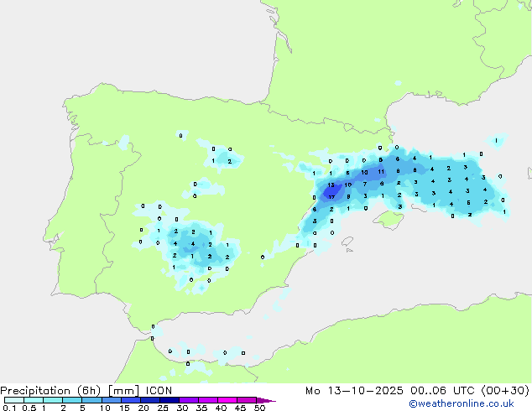Click the "17" precipitation value on the map
This screenshot has width=532, height=411.
coord(331,197)
